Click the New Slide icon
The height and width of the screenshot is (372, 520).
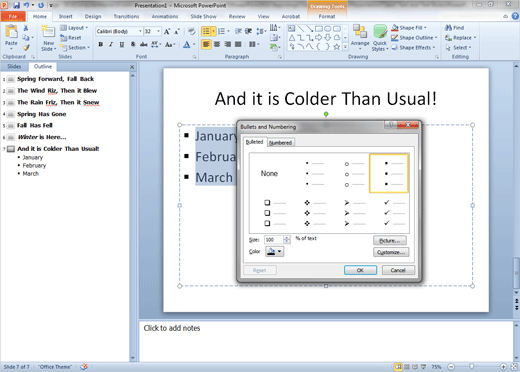(49, 32)
